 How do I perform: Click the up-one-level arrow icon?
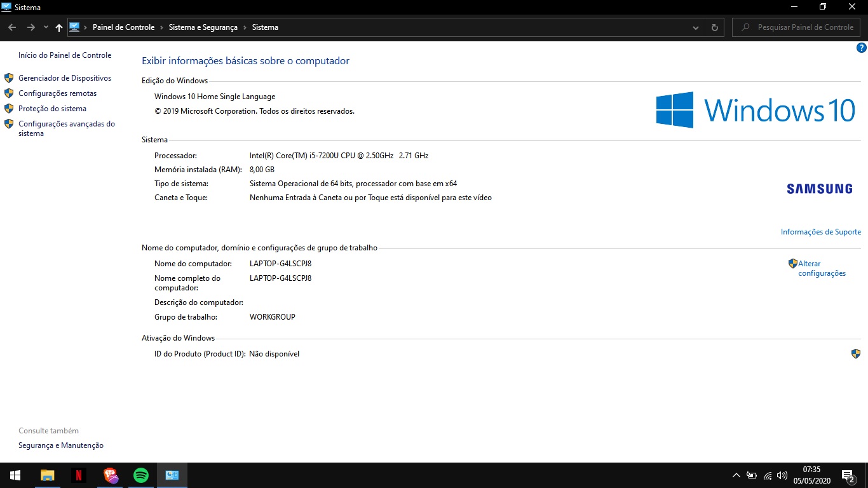[59, 27]
